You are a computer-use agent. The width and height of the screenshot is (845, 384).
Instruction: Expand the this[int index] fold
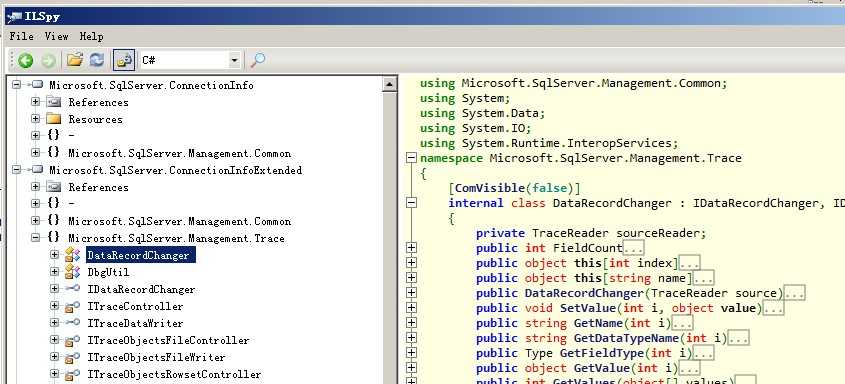tap(411, 263)
